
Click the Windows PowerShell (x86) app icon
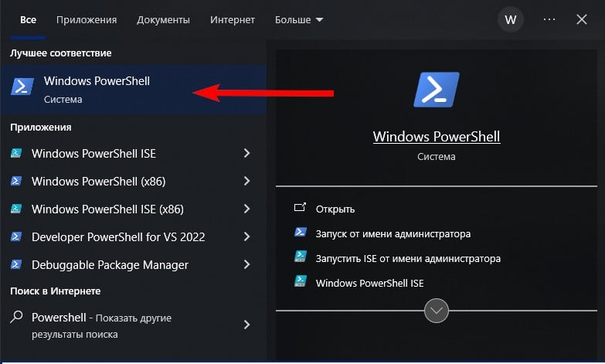click(16, 182)
